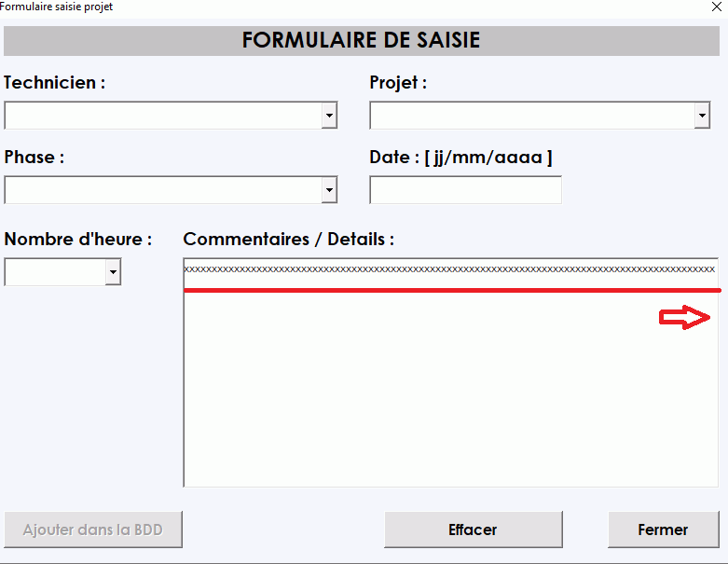Click the Commentaires / Details label
728x564 pixels.
click(x=288, y=240)
